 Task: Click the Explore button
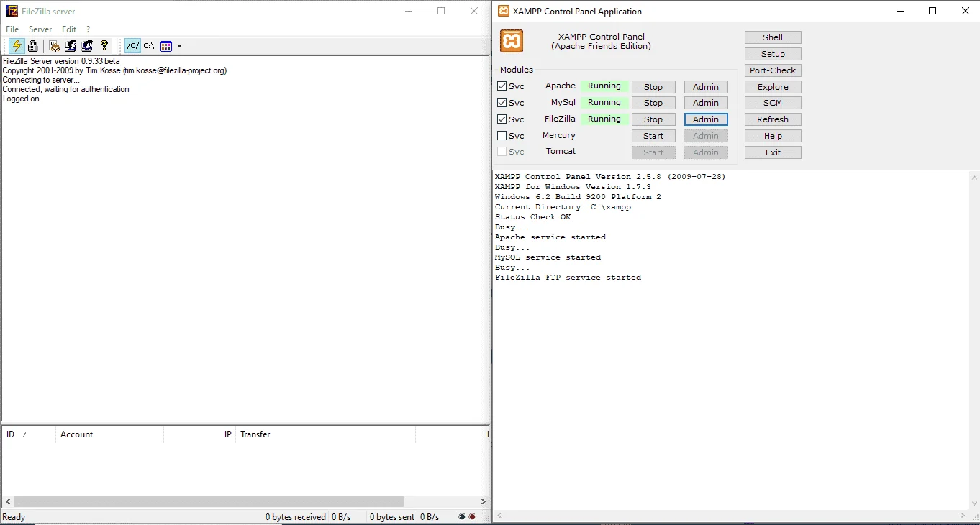point(773,87)
